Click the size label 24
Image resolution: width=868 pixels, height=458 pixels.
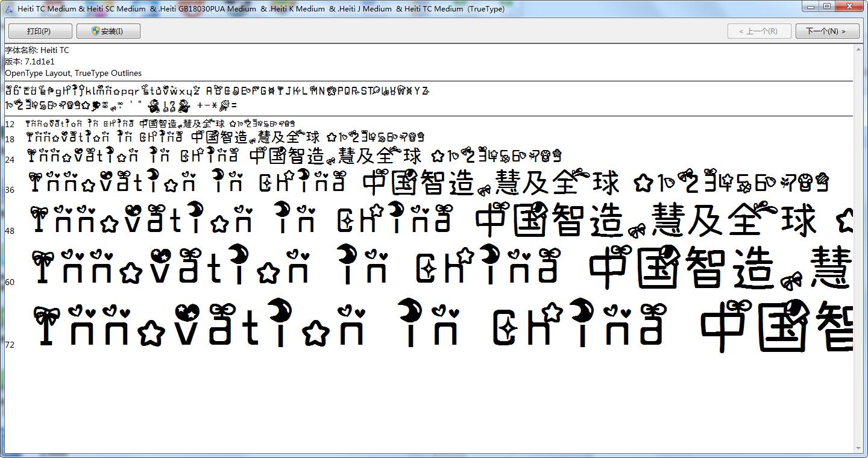coord(10,160)
